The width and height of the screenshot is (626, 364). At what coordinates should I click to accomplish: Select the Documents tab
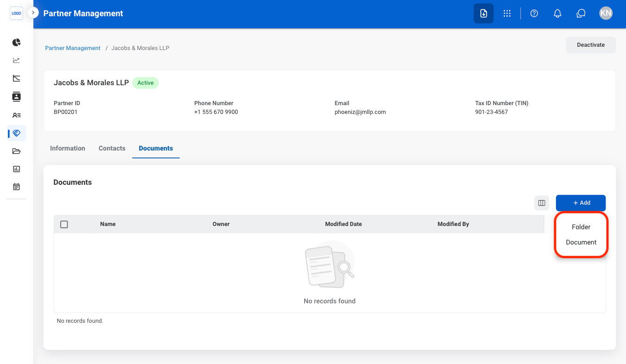[156, 148]
